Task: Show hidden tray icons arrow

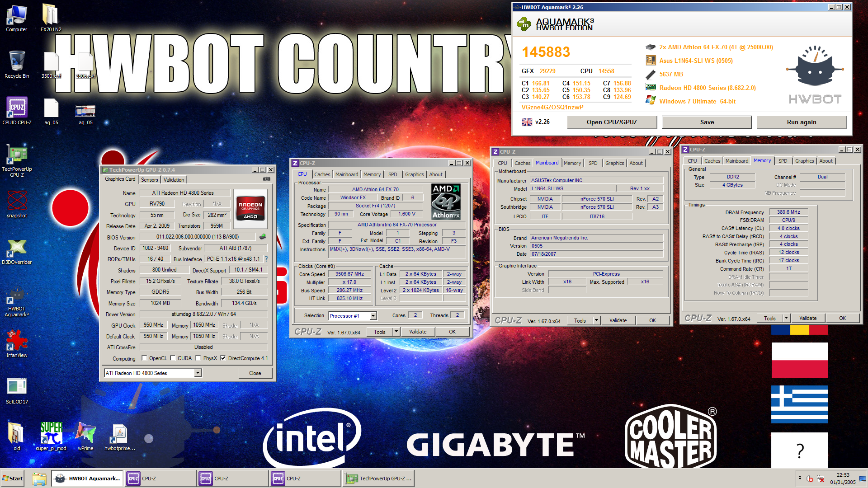Action: [800, 478]
